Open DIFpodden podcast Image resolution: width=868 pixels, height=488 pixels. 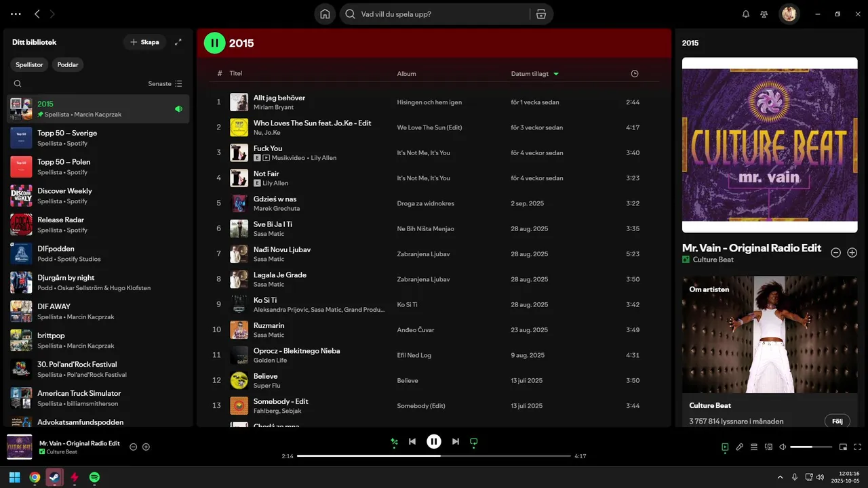(x=98, y=253)
